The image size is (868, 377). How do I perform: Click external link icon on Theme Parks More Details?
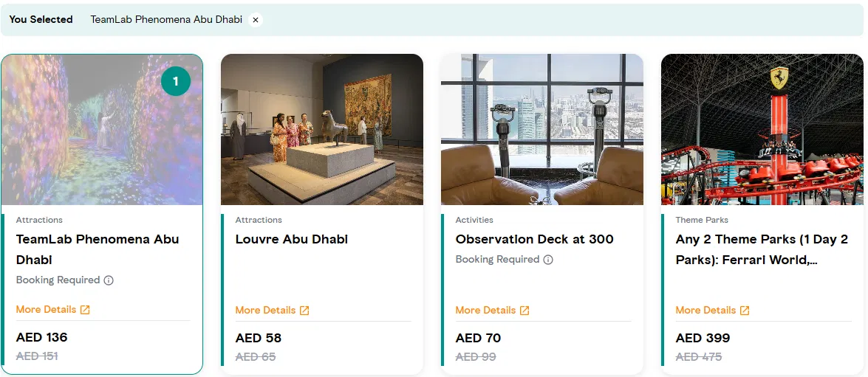pos(745,311)
